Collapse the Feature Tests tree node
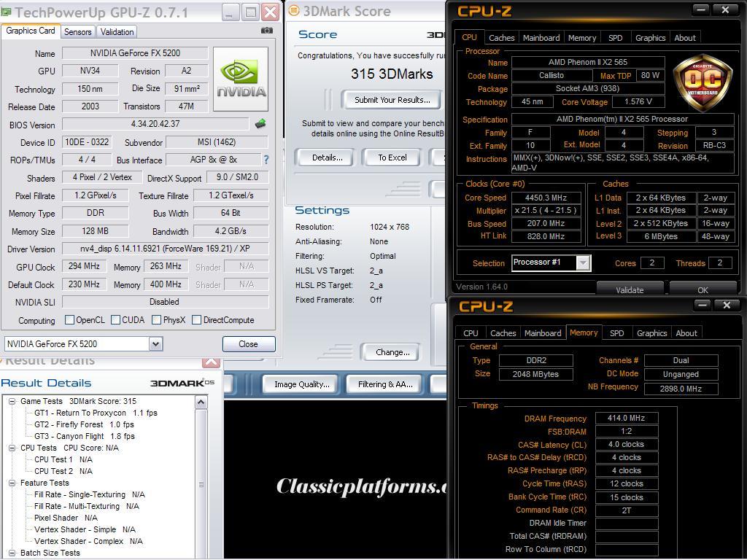 12,483
